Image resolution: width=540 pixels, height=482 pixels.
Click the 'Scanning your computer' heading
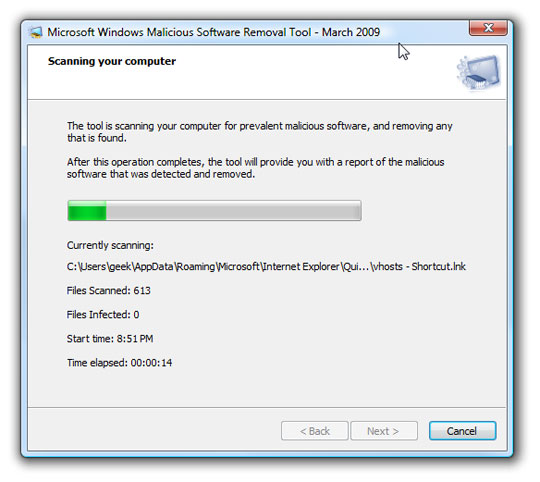[x=112, y=61]
